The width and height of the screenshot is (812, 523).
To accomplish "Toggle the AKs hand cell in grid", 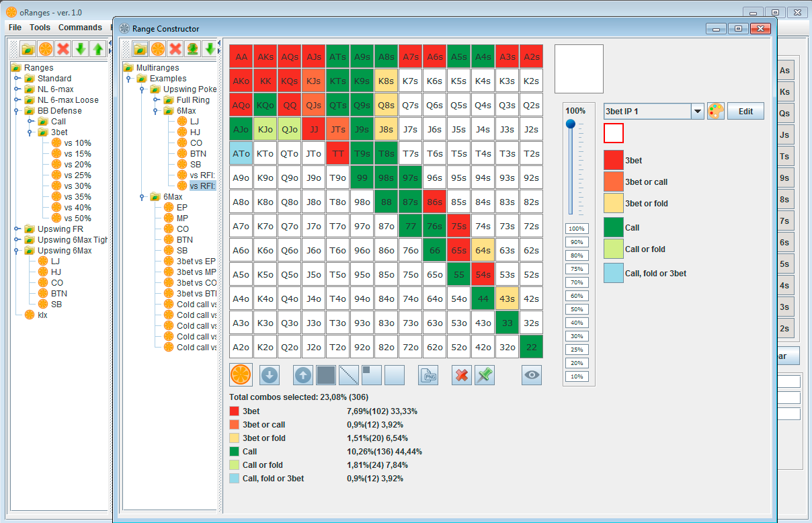I will point(266,57).
